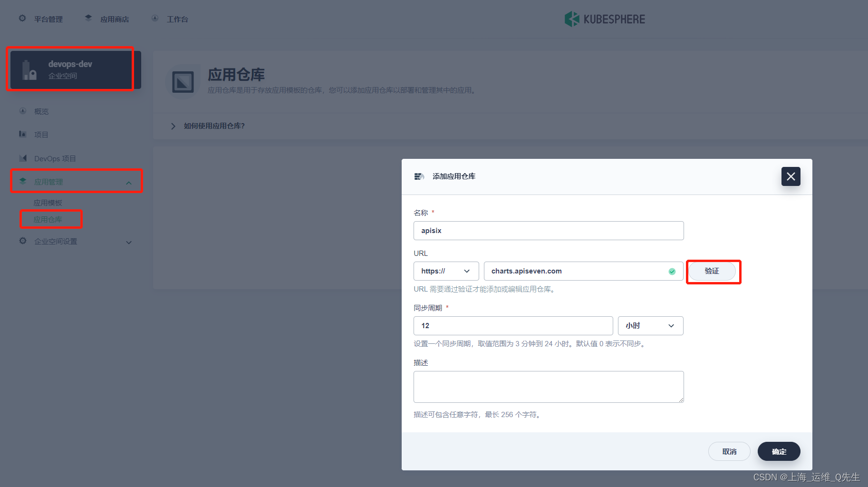Expand the 企业空间设置 menu chevron

129,242
